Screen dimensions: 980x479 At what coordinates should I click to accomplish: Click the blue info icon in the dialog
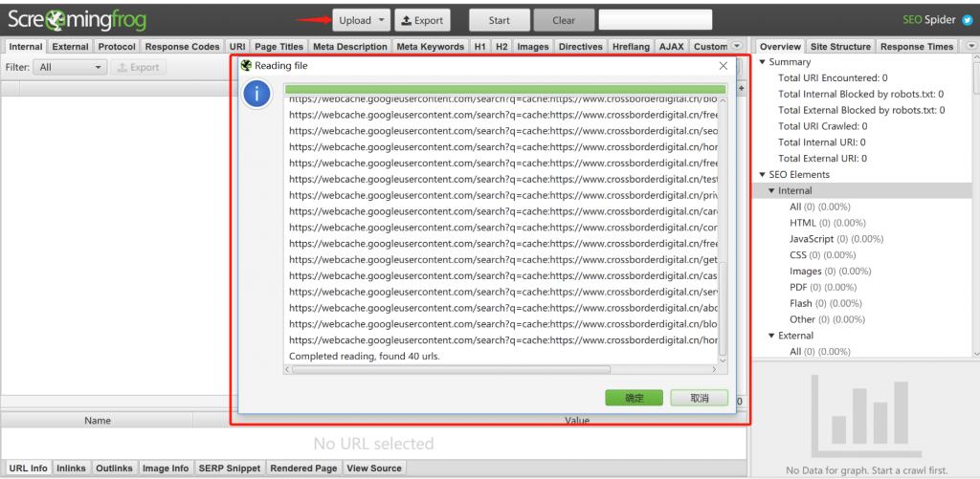click(x=256, y=95)
